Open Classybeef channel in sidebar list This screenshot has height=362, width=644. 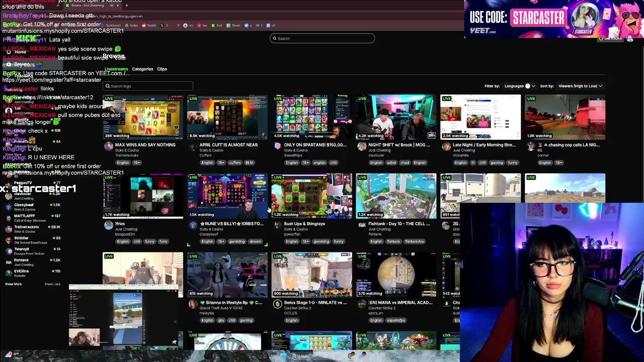33,207
